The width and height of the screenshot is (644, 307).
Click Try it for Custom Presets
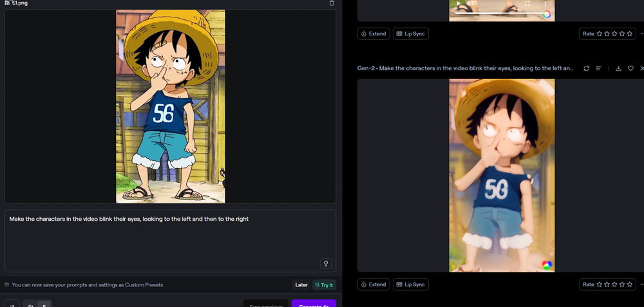click(324, 285)
